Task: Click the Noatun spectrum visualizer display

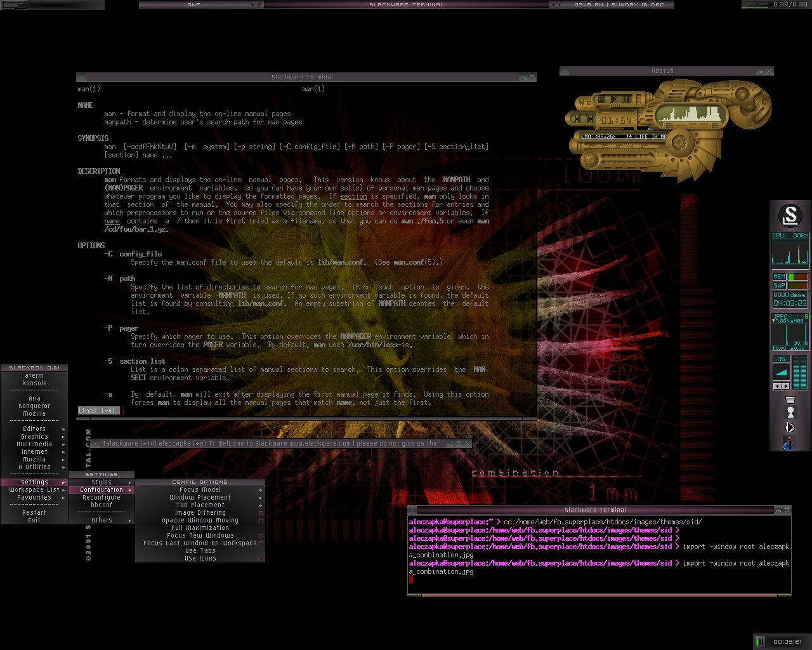Action: [x=691, y=113]
